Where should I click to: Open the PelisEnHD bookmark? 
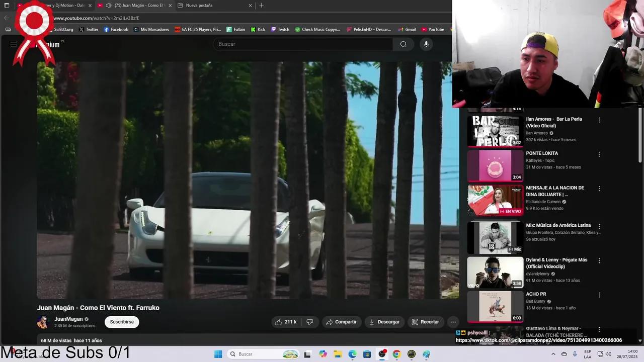click(369, 30)
